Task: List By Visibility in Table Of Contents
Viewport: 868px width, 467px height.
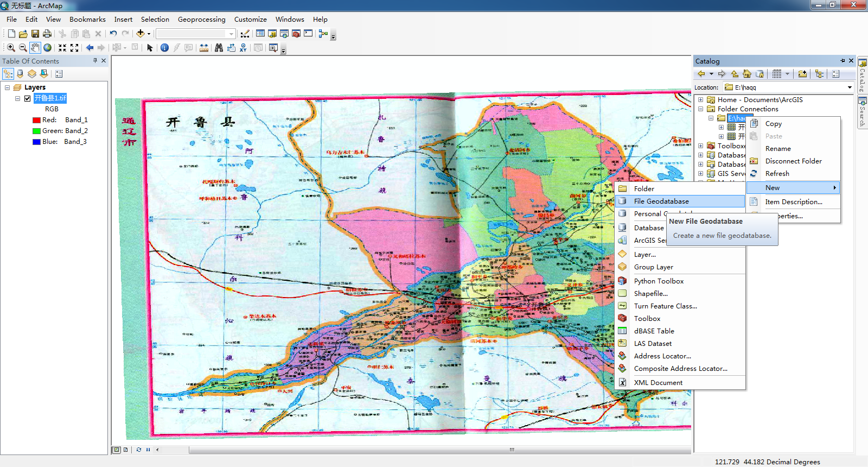Action: (32, 74)
